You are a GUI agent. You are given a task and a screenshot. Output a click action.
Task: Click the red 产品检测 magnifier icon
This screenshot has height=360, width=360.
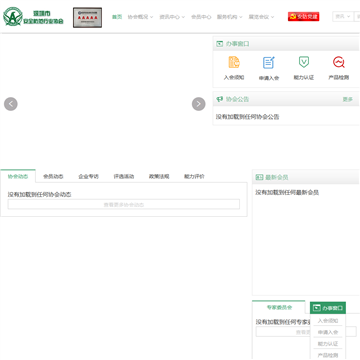(x=339, y=62)
